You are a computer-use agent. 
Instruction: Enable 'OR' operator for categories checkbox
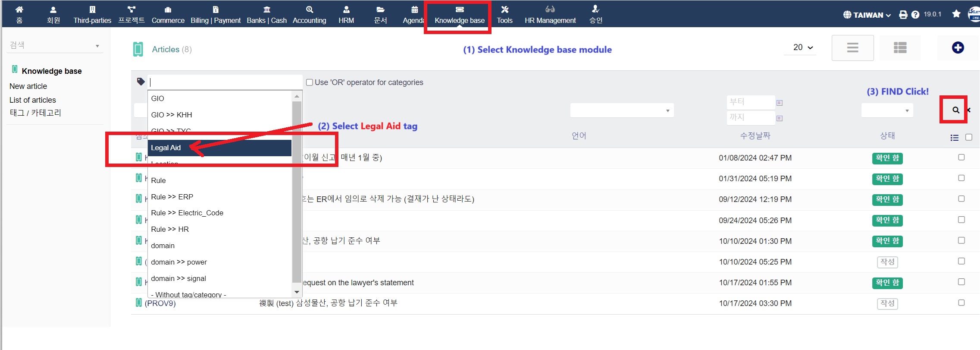(x=309, y=82)
